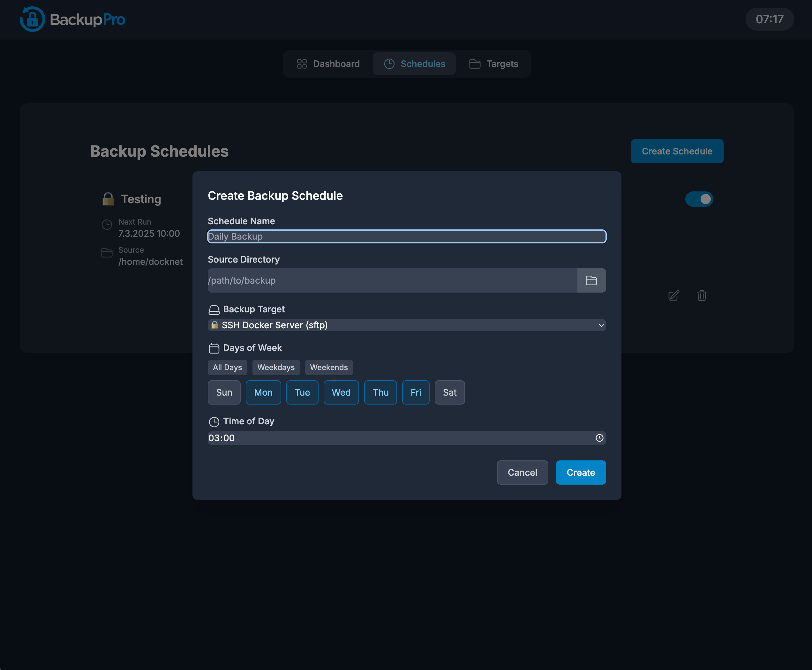Click the edit pencil icon for Testing schedule

[x=673, y=296]
